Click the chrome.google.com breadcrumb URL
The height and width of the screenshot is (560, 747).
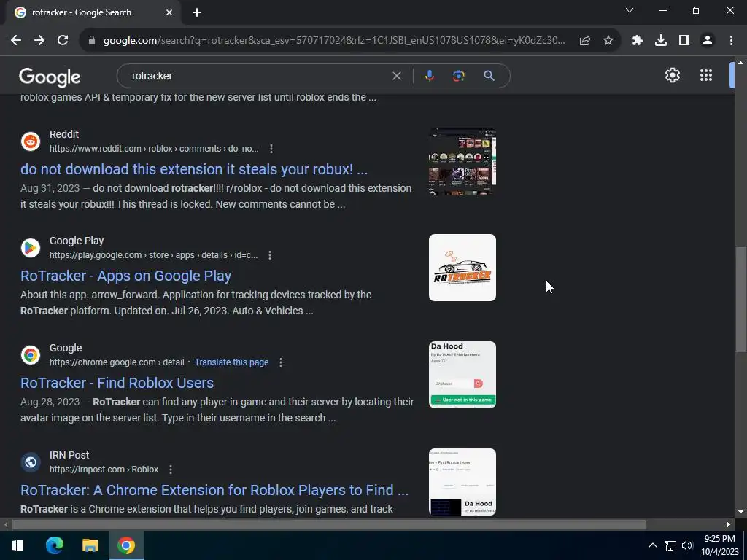117,362
